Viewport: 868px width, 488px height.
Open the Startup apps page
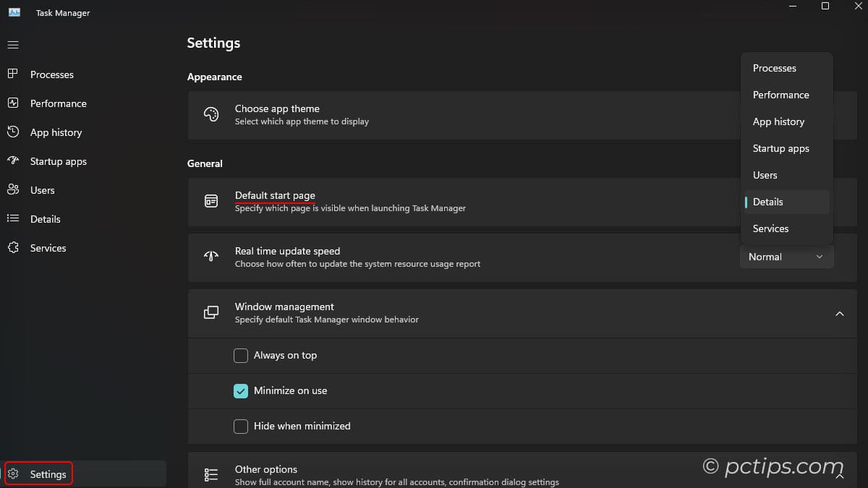(13, 161)
